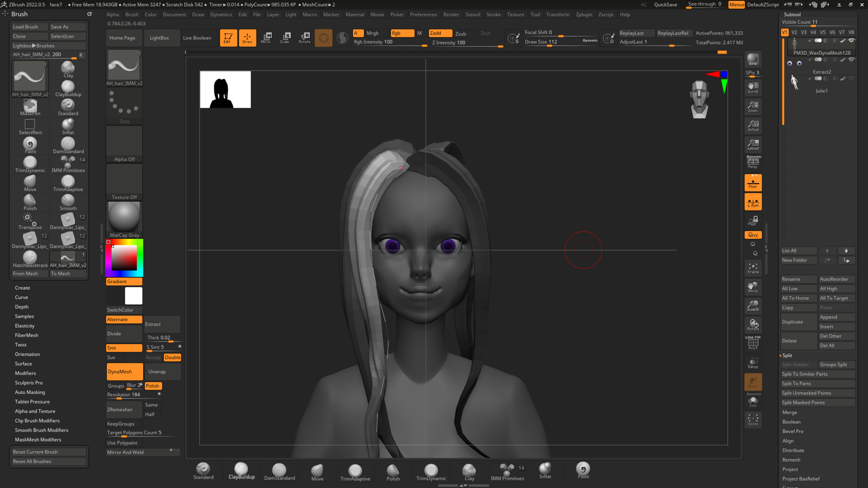Open the Zplugin menu
This screenshot has height=488, width=868.
coord(584,14)
